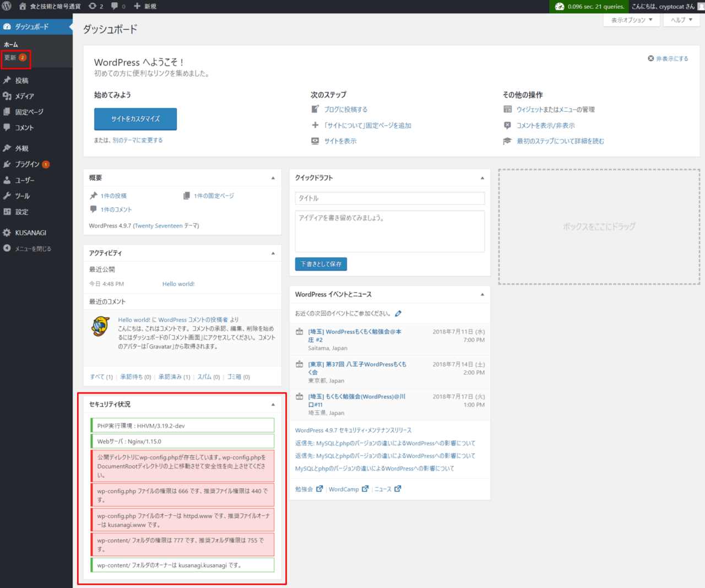Click the タイトル input field
Screen dimensions: 705x588
tap(390, 198)
